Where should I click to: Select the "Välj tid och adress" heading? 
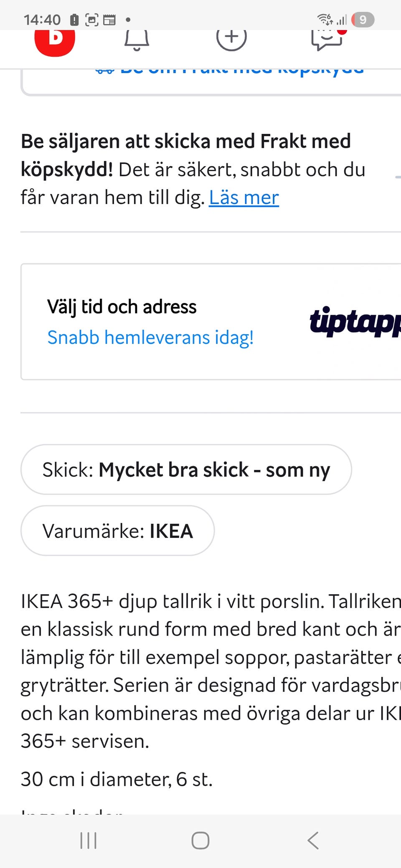click(x=122, y=307)
